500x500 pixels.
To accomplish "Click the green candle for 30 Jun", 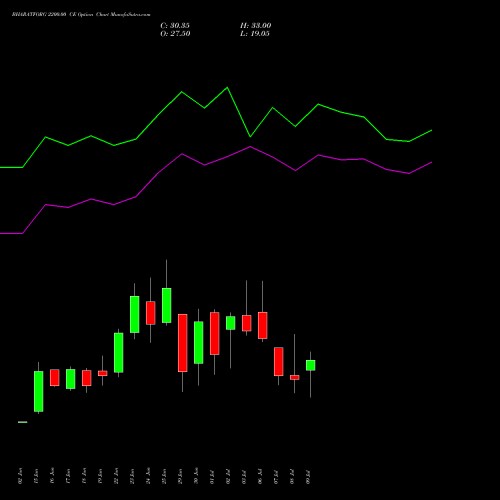I will click(199, 342).
